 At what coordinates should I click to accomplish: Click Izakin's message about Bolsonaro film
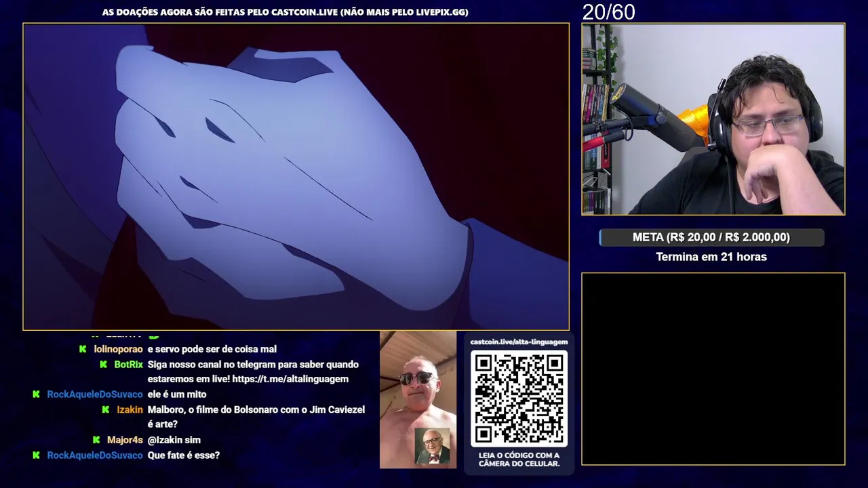tap(256, 417)
